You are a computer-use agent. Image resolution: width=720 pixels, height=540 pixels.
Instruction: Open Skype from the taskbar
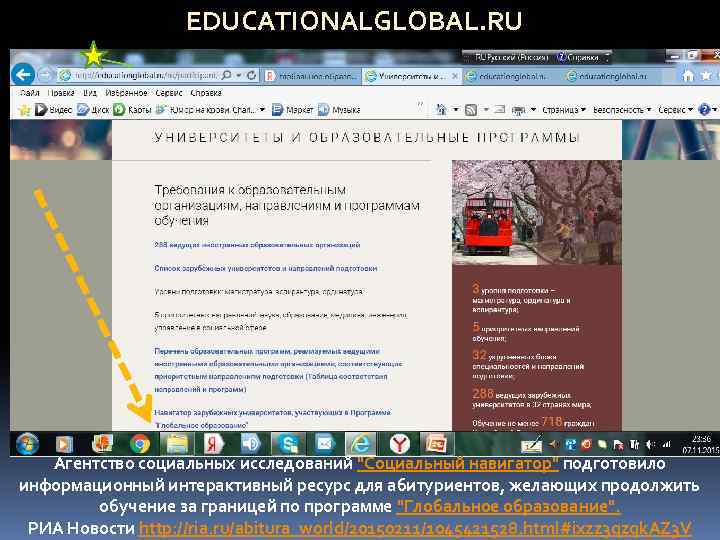point(288,444)
